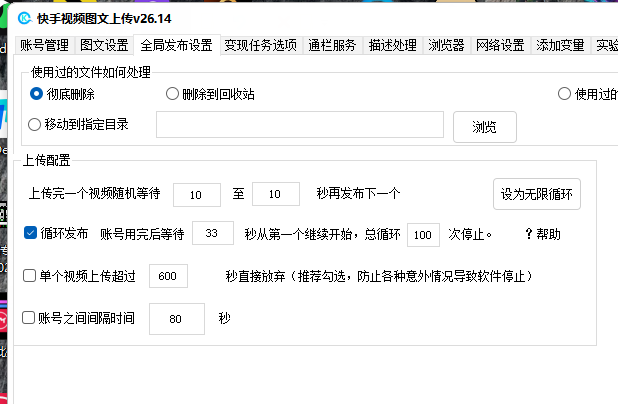This screenshot has height=404, width=618.
Task: Open the ？帮助 help link
Action: click(x=543, y=234)
